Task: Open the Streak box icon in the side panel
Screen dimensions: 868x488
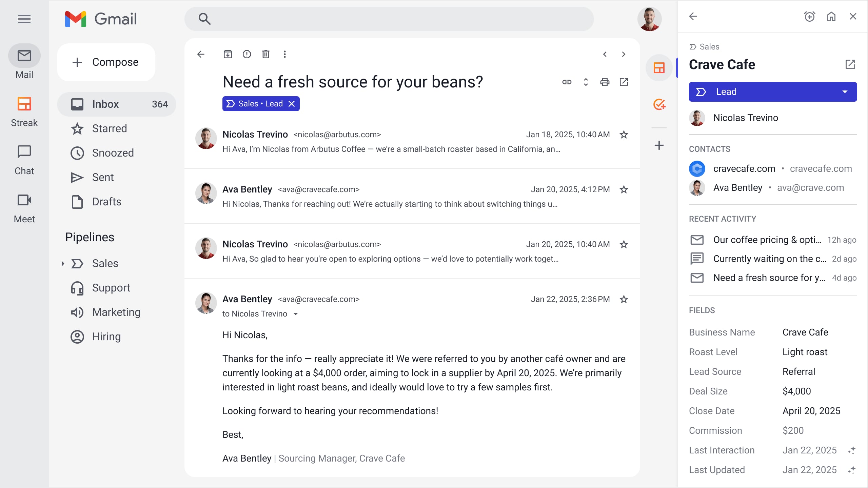Action: click(659, 68)
